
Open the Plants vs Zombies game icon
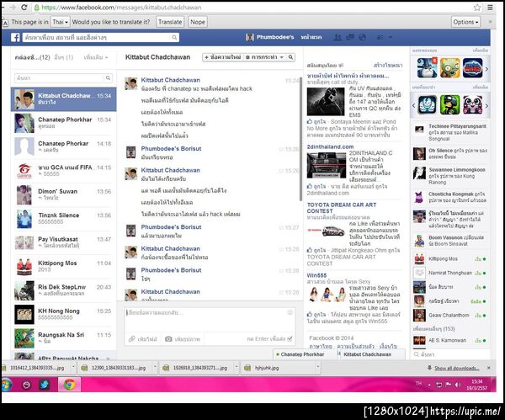[x=450, y=68]
